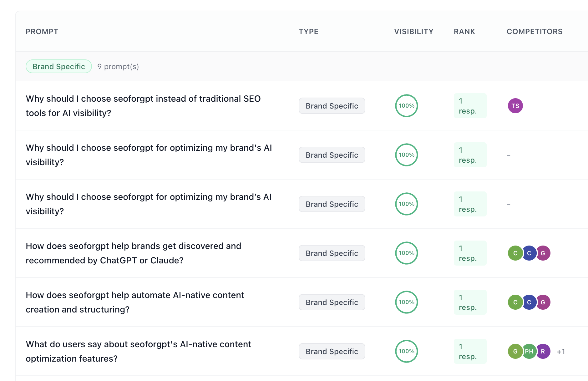
Task: Click the PH competitor avatar
Action: (529, 351)
